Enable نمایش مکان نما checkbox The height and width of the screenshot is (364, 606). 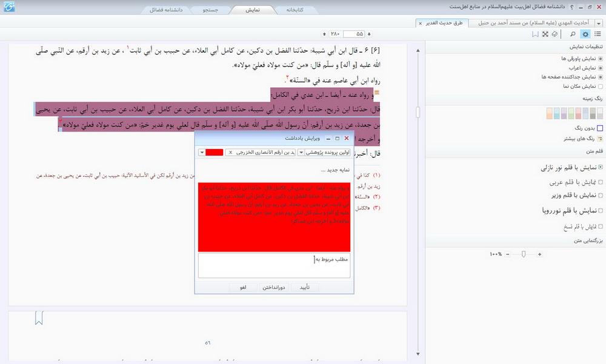(x=600, y=86)
